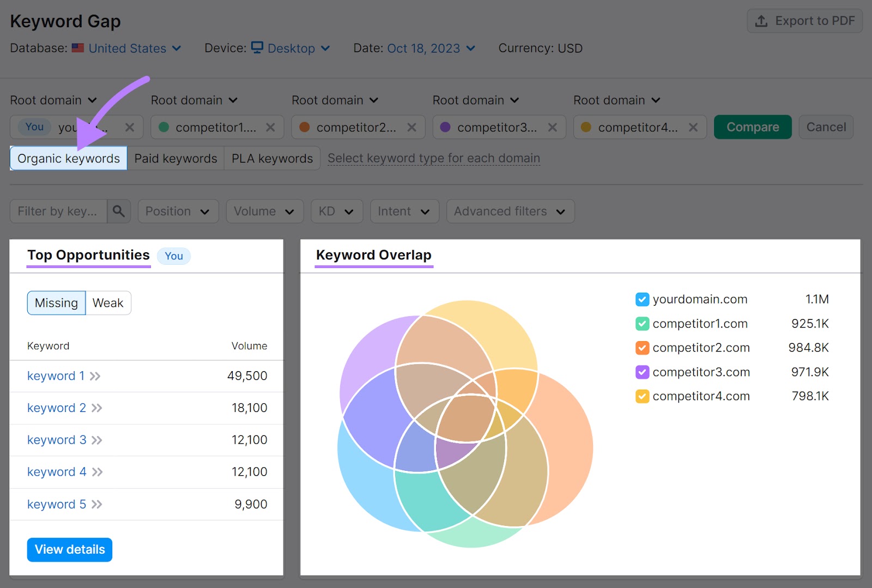Remove your domain using its X icon
This screenshot has height=588, width=872.
[x=130, y=127]
